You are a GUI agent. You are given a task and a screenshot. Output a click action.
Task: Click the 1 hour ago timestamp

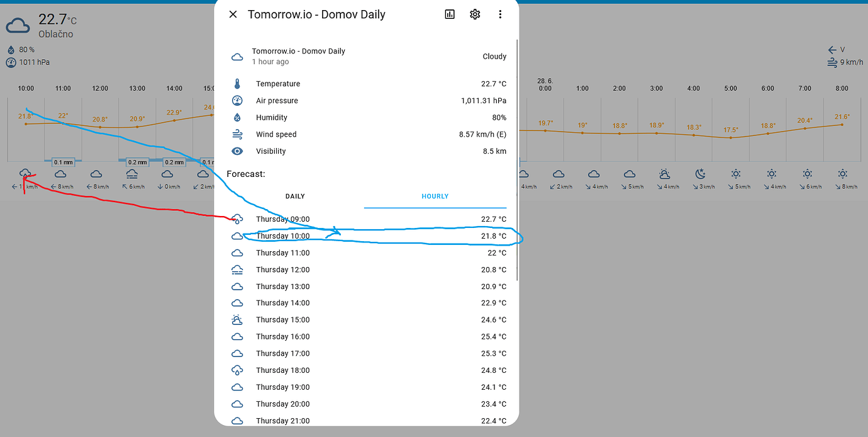pos(270,62)
